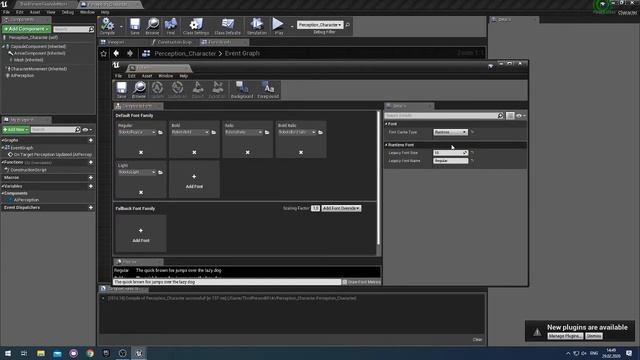The image size is (640, 360).
Task: Click Save in the Blueprint toolbar
Action: tap(135, 26)
